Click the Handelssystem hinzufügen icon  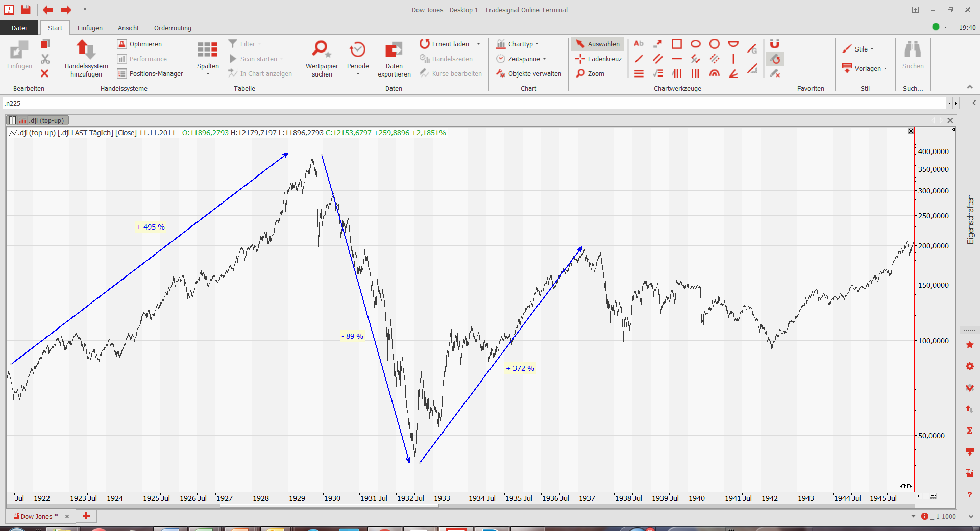click(x=86, y=50)
